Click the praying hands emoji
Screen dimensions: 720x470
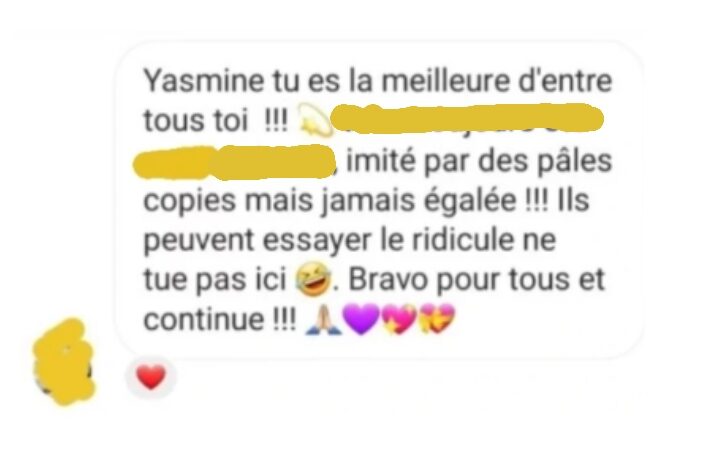[x=324, y=319]
